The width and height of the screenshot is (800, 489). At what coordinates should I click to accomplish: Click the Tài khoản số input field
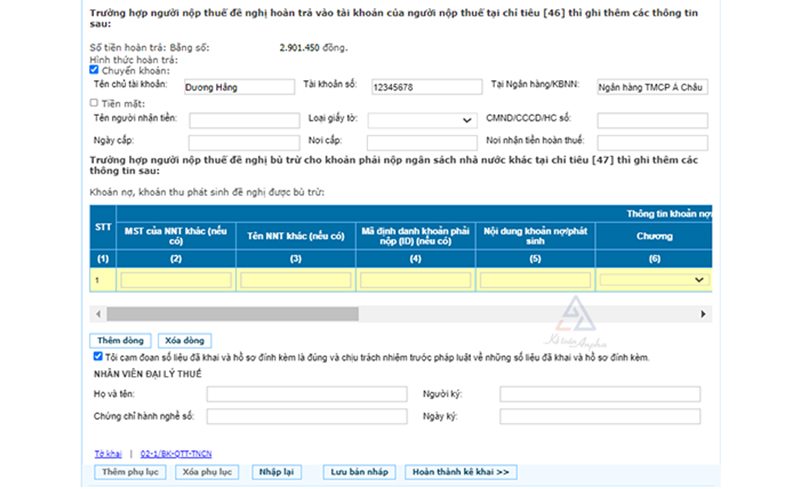click(x=424, y=87)
